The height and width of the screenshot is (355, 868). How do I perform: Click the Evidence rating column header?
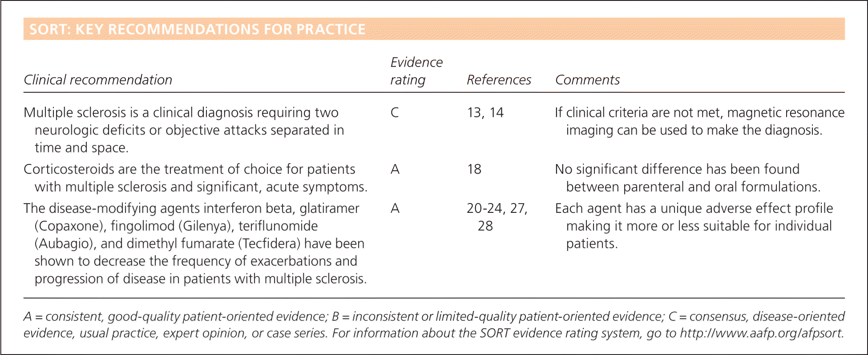tap(416, 71)
